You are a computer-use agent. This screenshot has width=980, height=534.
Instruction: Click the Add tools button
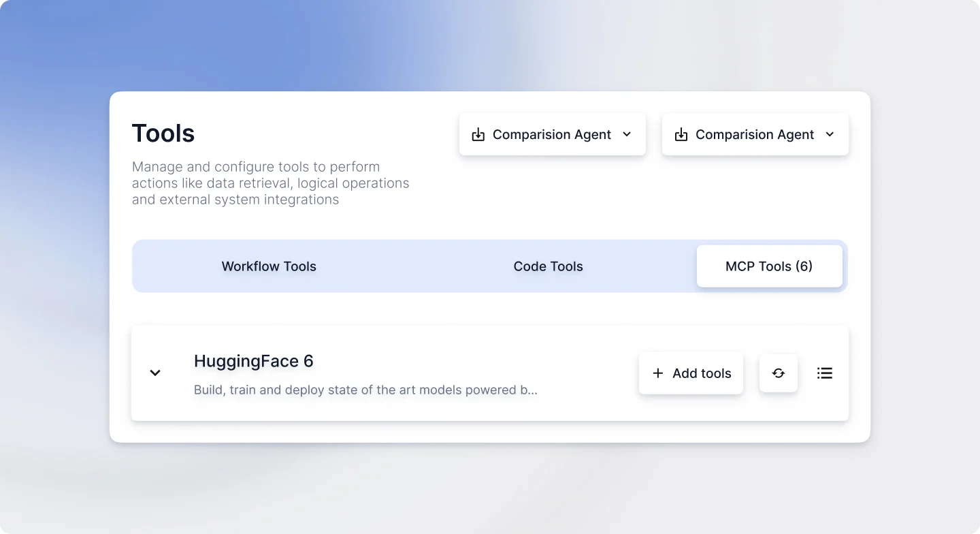pos(691,373)
